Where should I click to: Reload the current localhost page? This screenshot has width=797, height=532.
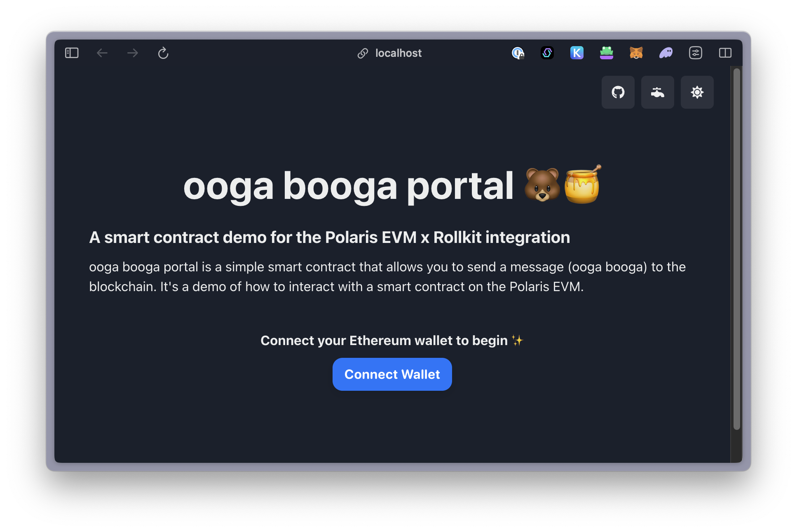pyautogui.click(x=164, y=53)
